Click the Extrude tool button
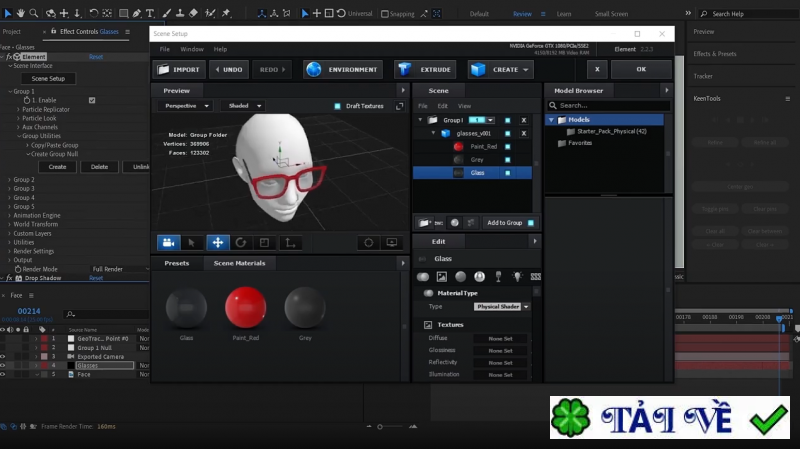 point(425,69)
